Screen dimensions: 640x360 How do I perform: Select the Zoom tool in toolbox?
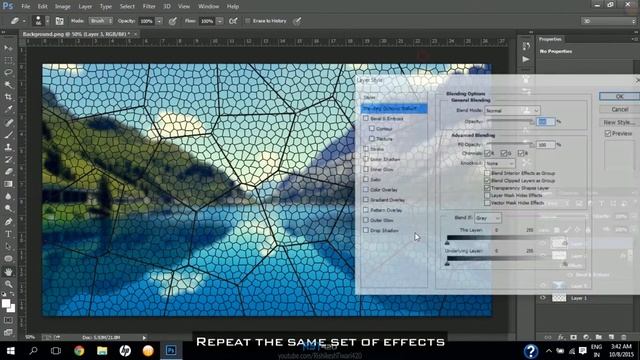[x=8, y=284]
